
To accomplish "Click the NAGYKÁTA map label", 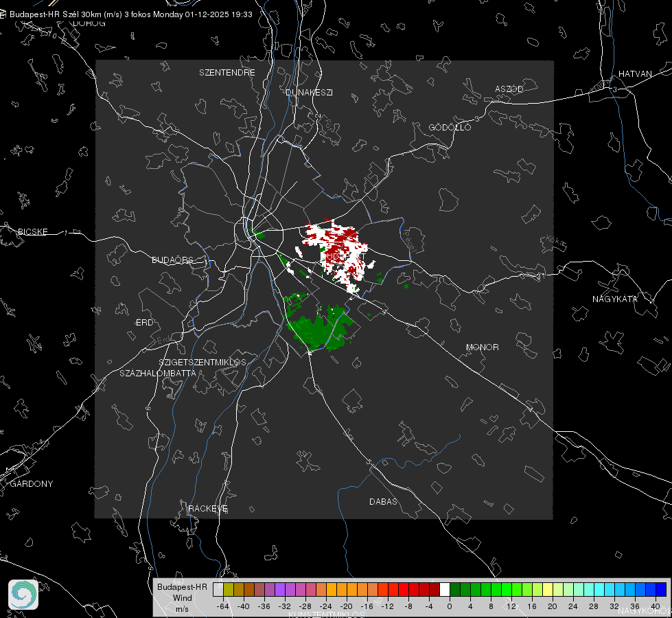I will pos(615,299).
